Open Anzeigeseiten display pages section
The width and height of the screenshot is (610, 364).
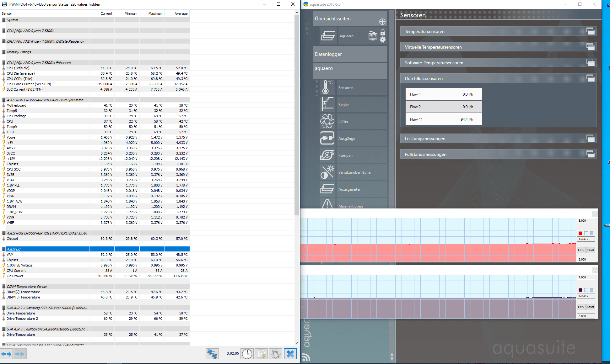tap(353, 189)
